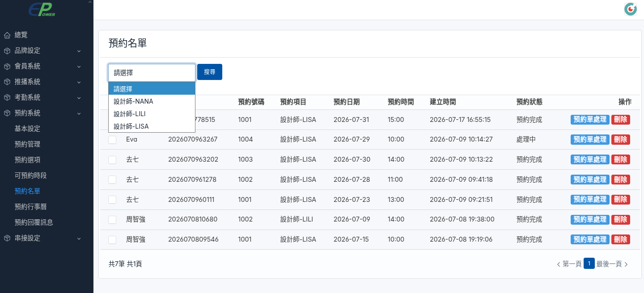This screenshot has width=644, height=293.
Task: Delete the 2026-07-15 reservation
Action: pos(621,239)
